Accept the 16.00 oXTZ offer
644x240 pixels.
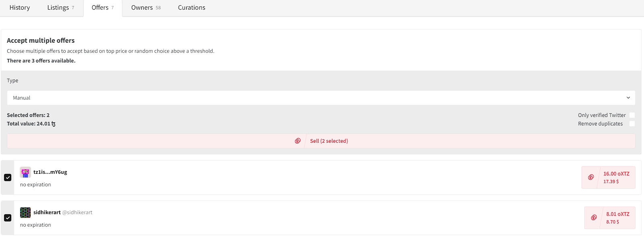[x=616, y=177]
